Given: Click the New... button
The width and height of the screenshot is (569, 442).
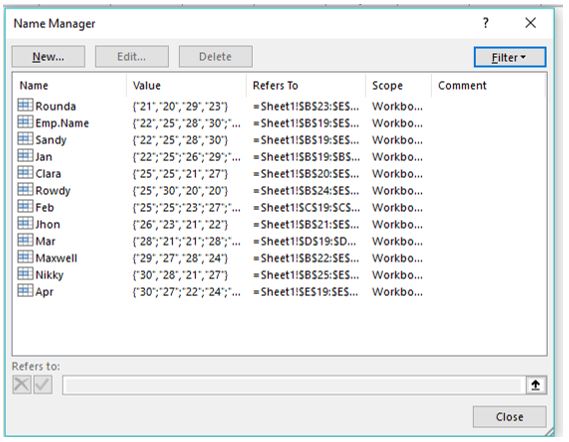Looking at the screenshot, I should coord(48,57).
